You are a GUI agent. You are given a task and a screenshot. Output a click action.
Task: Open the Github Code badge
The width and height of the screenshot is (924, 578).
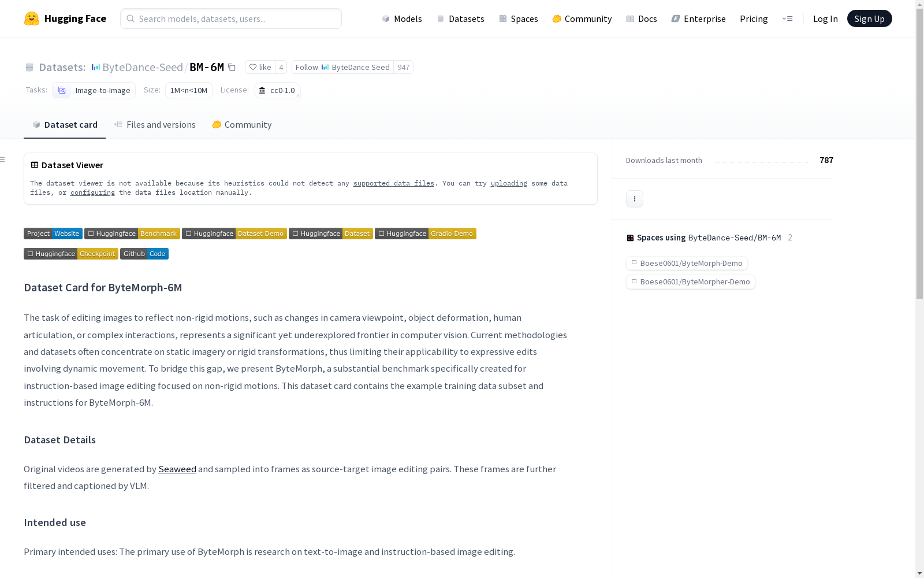pyautogui.click(x=144, y=254)
